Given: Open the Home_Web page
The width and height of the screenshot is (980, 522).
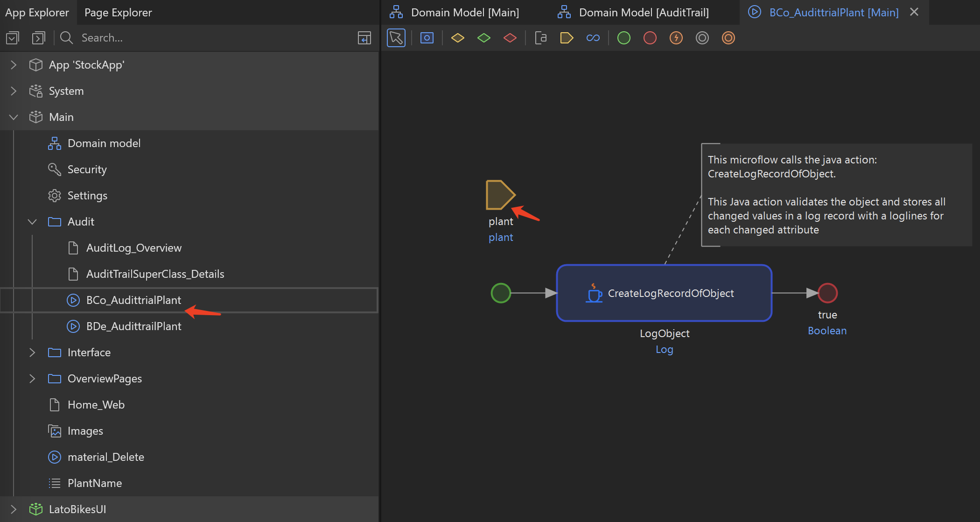Looking at the screenshot, I should (x=96, y=405).
